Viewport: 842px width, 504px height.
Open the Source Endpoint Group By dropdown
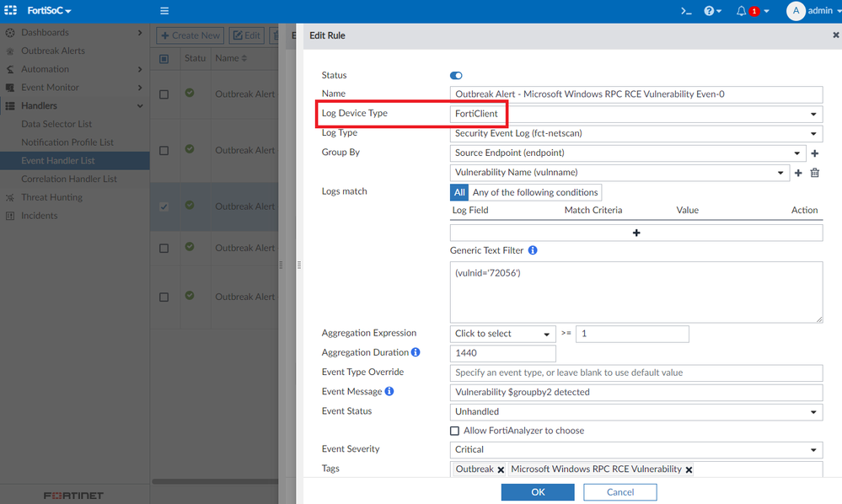[628, 153]
